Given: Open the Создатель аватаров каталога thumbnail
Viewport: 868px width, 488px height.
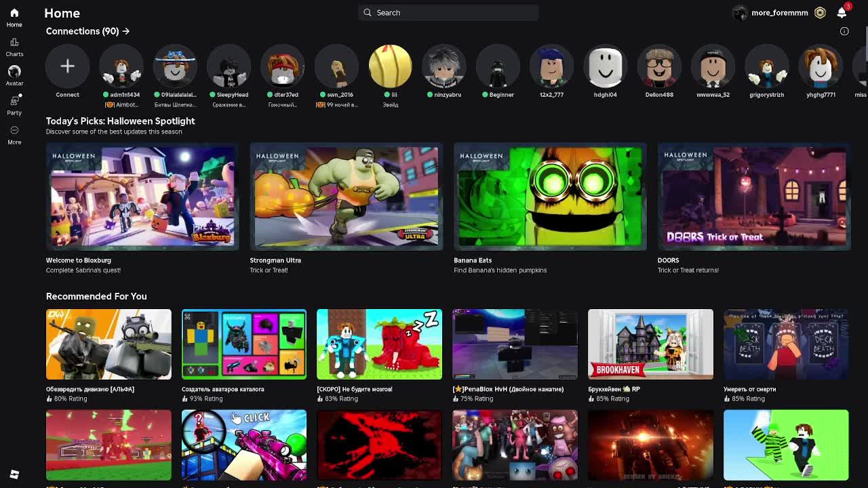Looking at the screenshot, I should coord(244,344).
